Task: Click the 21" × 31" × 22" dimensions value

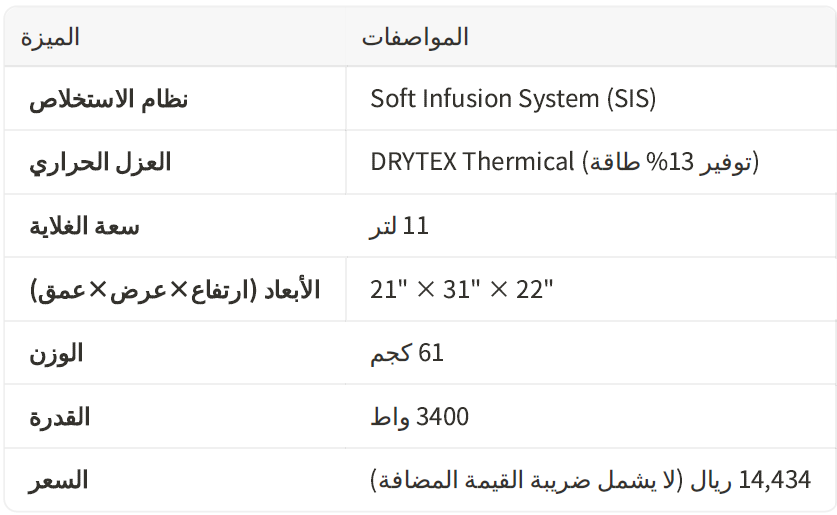Action: pyautogui.click(x=461, y=290)
